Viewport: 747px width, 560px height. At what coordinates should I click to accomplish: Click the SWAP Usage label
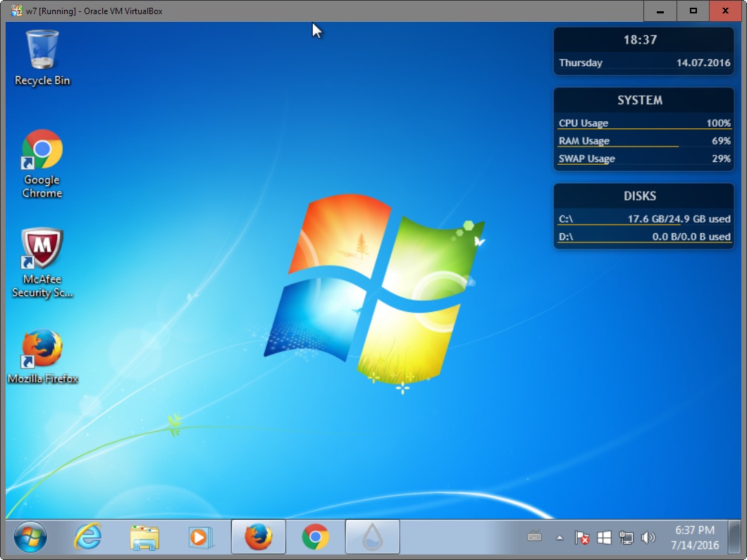pos(586,158)
